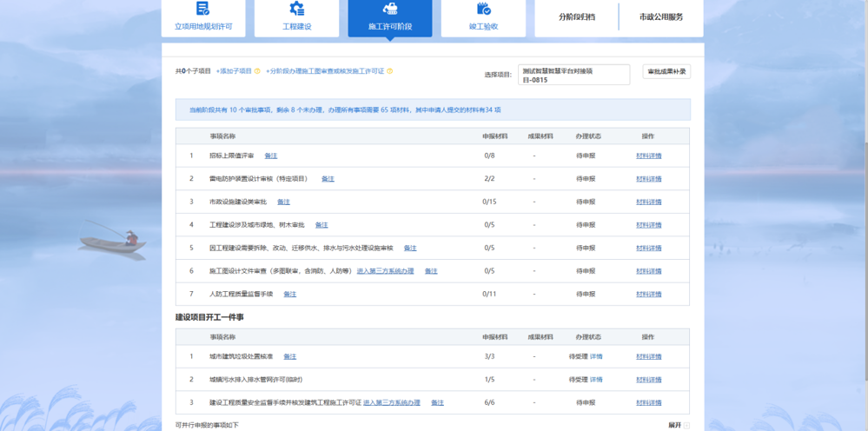The image size is (868, 431).
Task: Expand parallel items with 展开
Action: pyautogui.click(x=674, y=426)
